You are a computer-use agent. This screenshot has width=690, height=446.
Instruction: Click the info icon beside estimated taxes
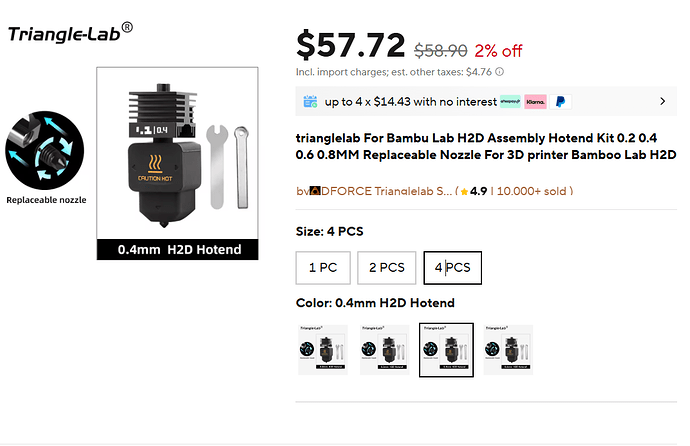[499, 72]
